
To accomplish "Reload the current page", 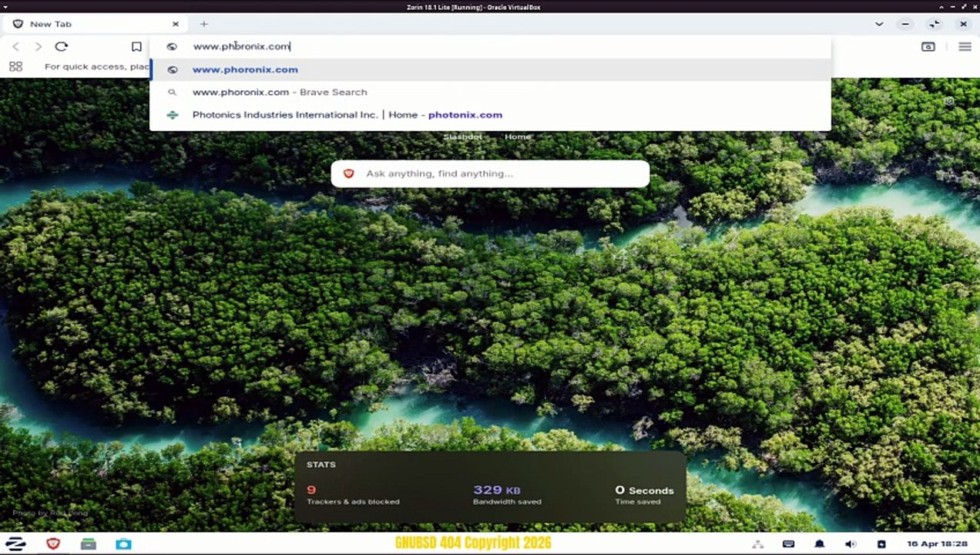I will 62,46.
